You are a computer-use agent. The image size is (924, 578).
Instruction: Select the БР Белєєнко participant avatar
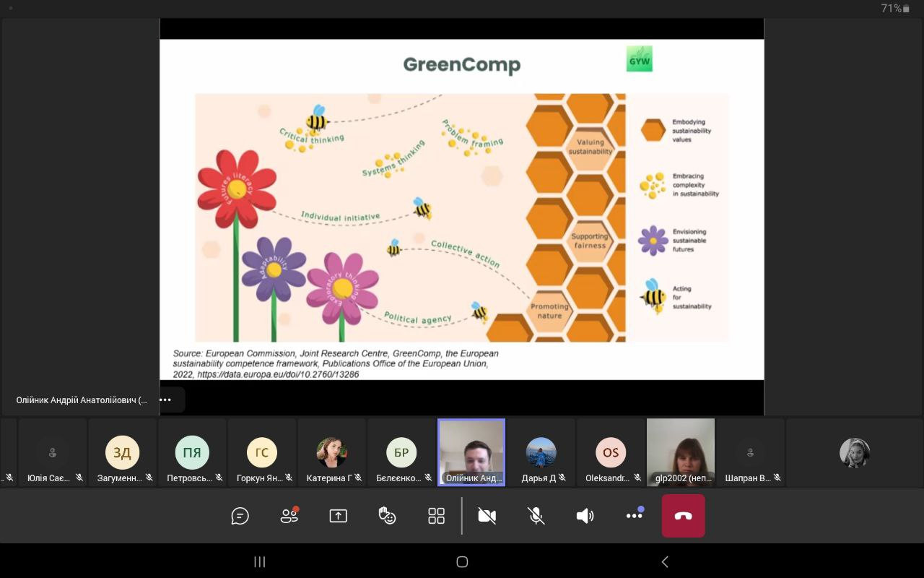click(x=401, y=452)
